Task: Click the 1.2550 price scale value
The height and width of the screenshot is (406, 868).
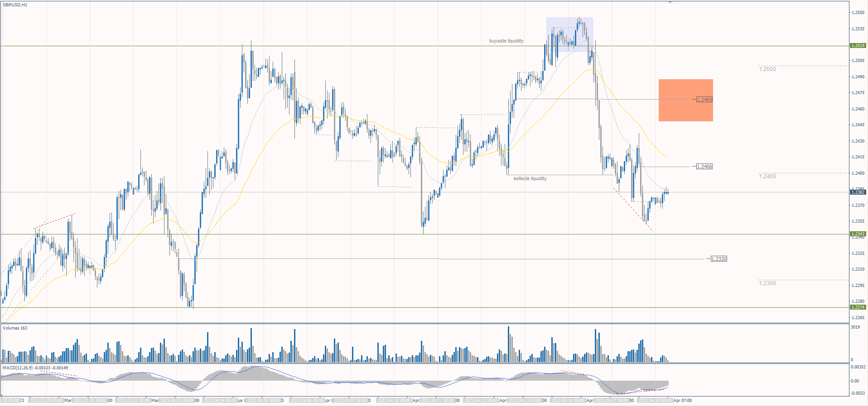Action: (858, 13)
